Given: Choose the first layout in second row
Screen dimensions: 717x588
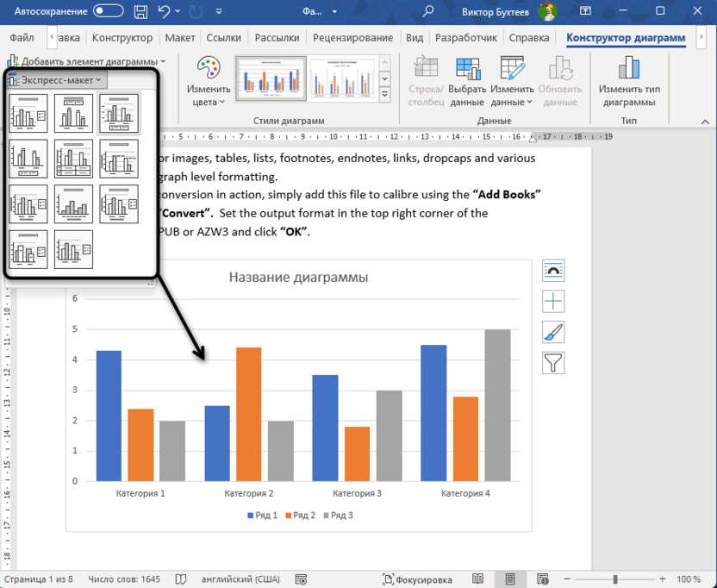Looking at the screenshot, I should click(28, 159).
